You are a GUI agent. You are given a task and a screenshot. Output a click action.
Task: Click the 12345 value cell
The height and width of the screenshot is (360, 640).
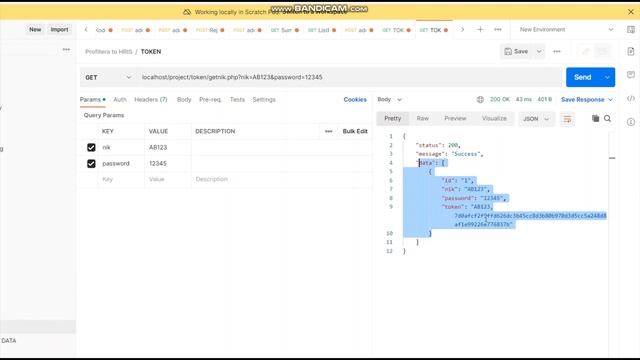coord(168,164)
